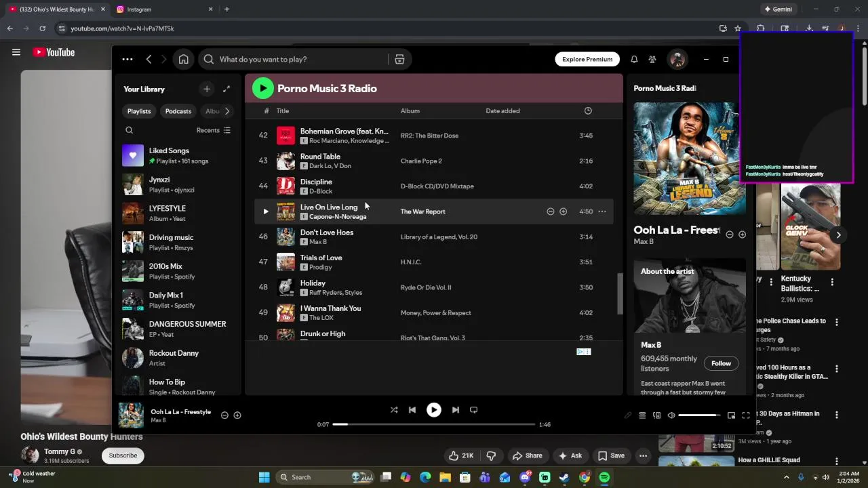Save the YouTube video to playlist
Screen dimensions: 868x488
pyautogui.click(x=610, y=455)
